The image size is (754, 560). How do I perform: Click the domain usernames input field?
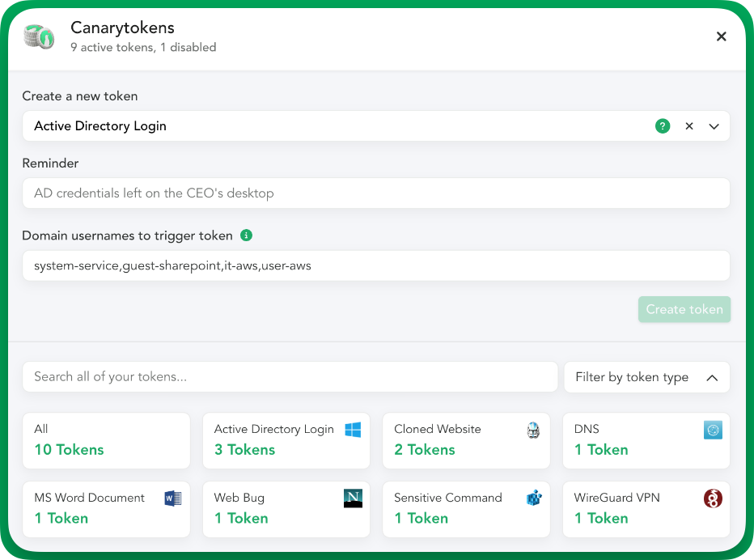[376, 265]
